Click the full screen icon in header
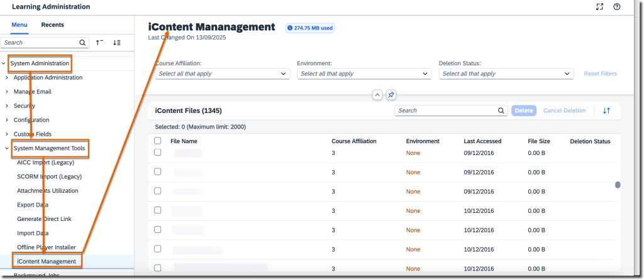Viewport: 644px width, 280px height. pyautogui.click(x=599, y=7)
